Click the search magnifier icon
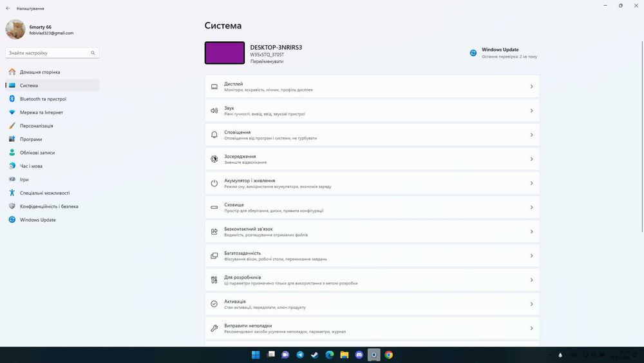The height and width of the screenshot is (363, 644). click(93, 53)
